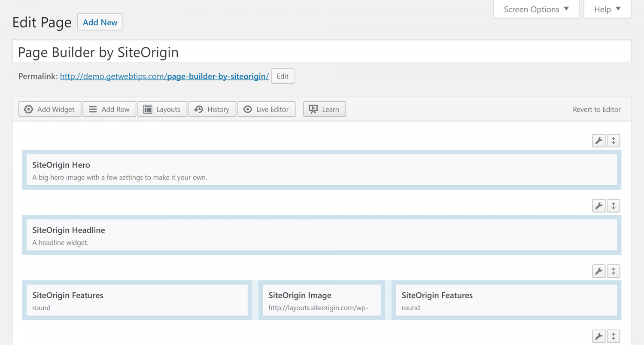The image size is (644, 345).
Task: Click move handle icon for SiteOrigin Headline row
Action: 614,206
